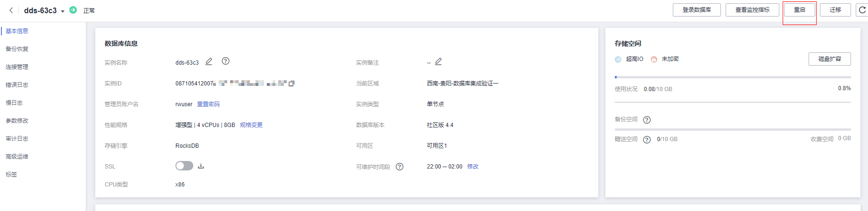Click the 单节点 instance type value
The image size is (868, 211).
(x=435, y=104)
